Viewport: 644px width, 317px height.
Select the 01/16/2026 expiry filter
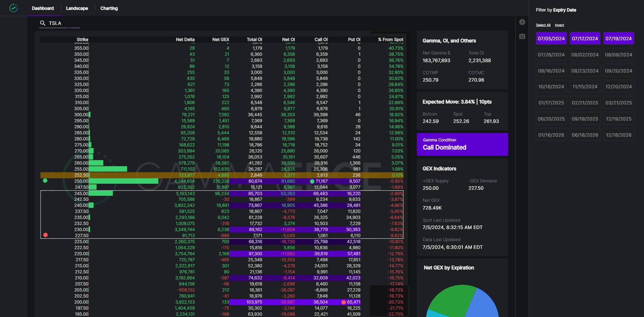[x=551, y=135]
